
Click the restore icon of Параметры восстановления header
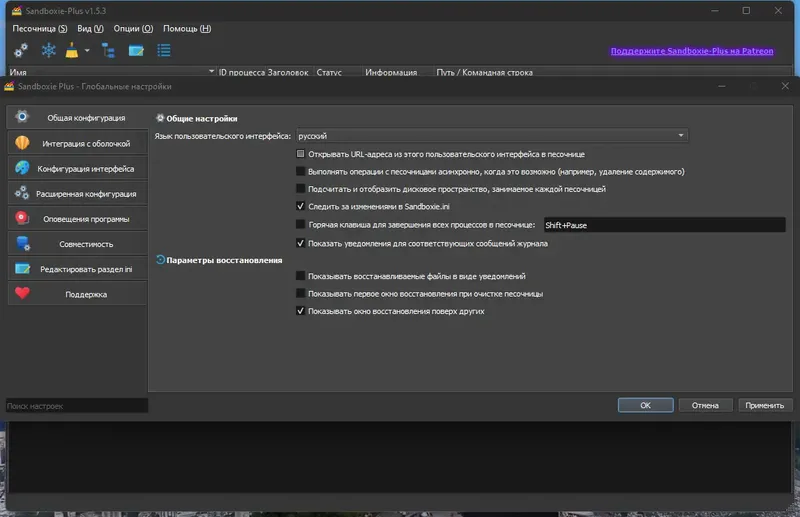pyautogui.click(x=160, y=259)
